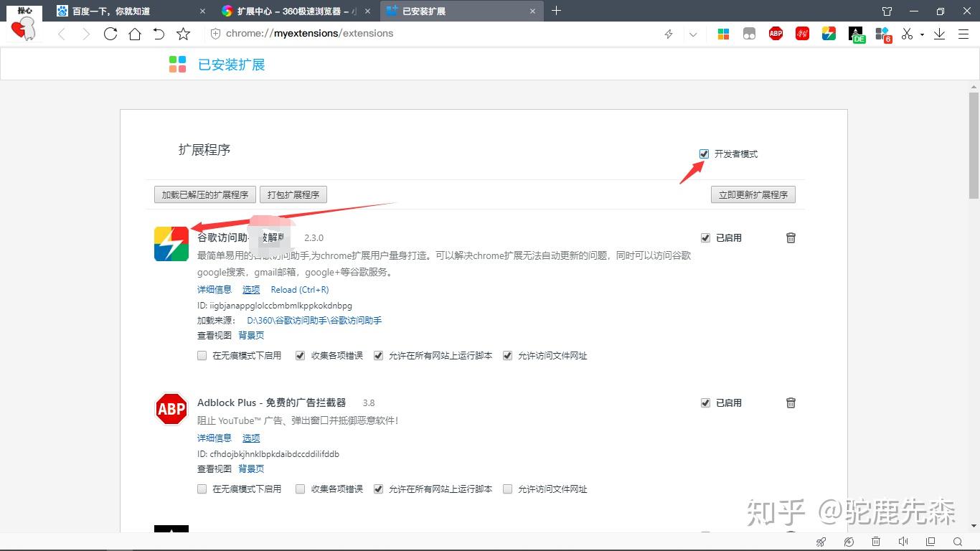Open the colorful extension center grid icon
This screenshot has height=551, width=980.
723,34
